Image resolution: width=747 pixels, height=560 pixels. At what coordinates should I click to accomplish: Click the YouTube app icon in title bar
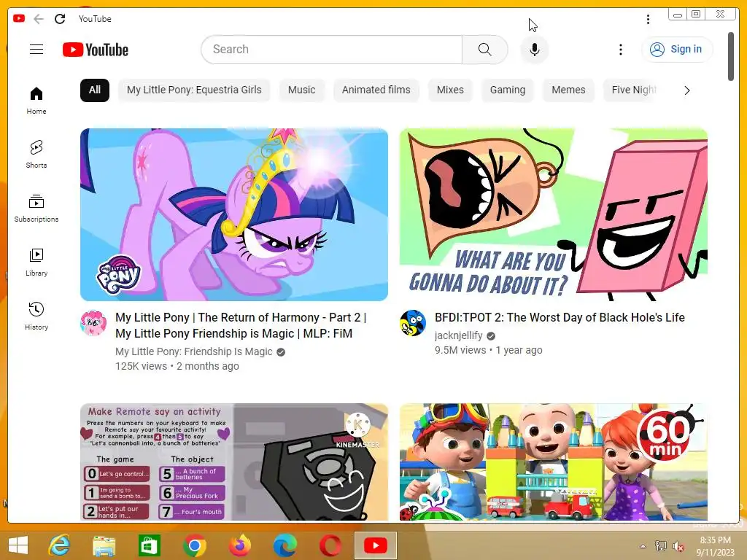tap(19, 18)
